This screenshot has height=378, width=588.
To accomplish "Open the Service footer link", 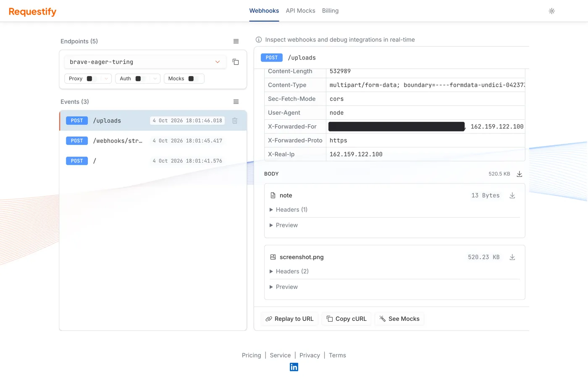I will pos(280,355).
